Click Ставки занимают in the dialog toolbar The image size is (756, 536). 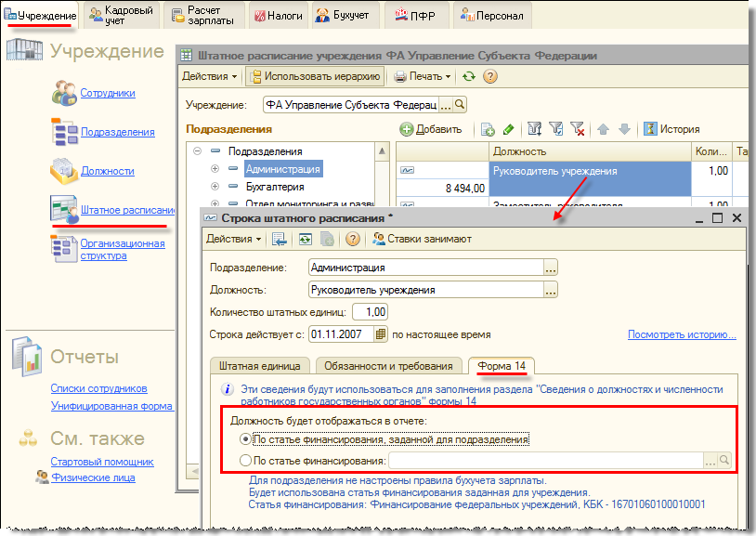pos(422,239)
